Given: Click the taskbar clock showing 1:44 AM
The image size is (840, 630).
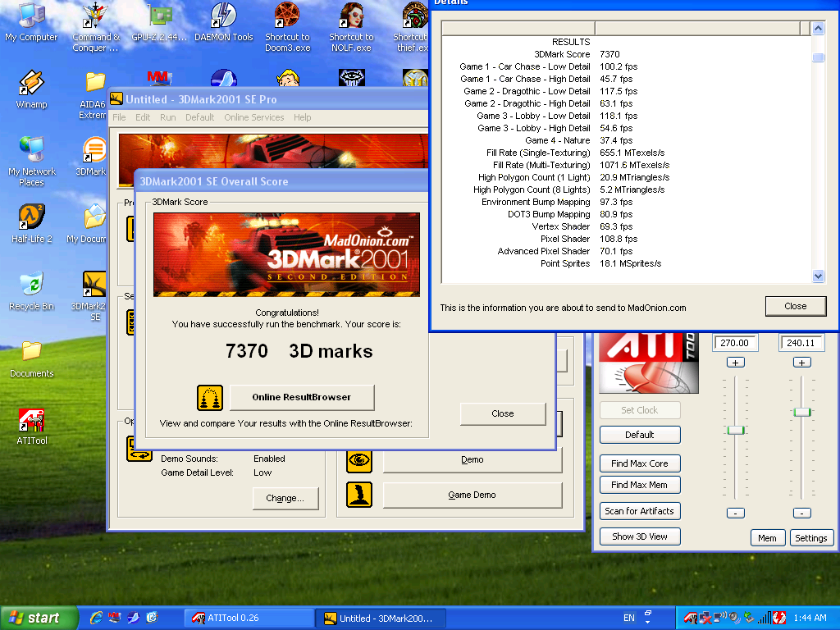Looking at the screenshot, I should [x=810, y=618].
